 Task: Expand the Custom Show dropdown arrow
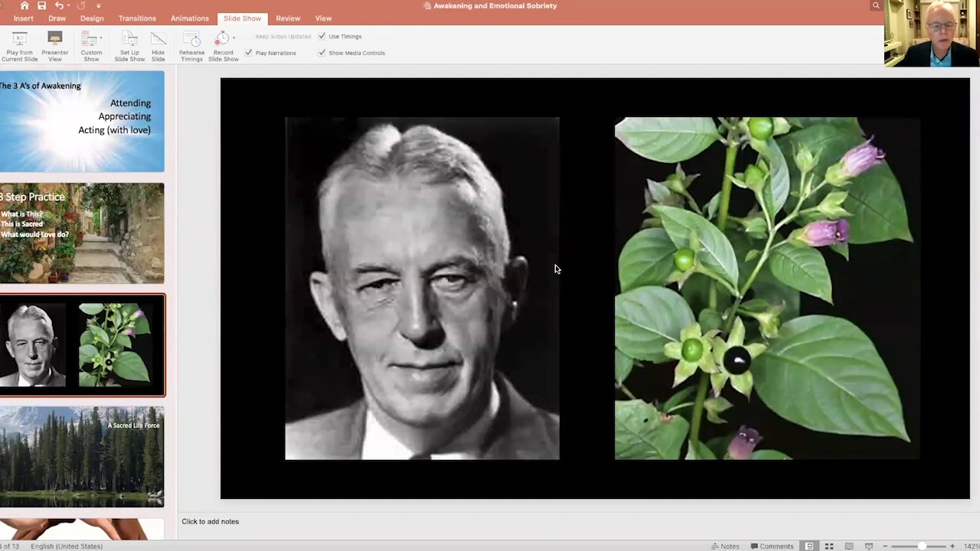(103, 37)
